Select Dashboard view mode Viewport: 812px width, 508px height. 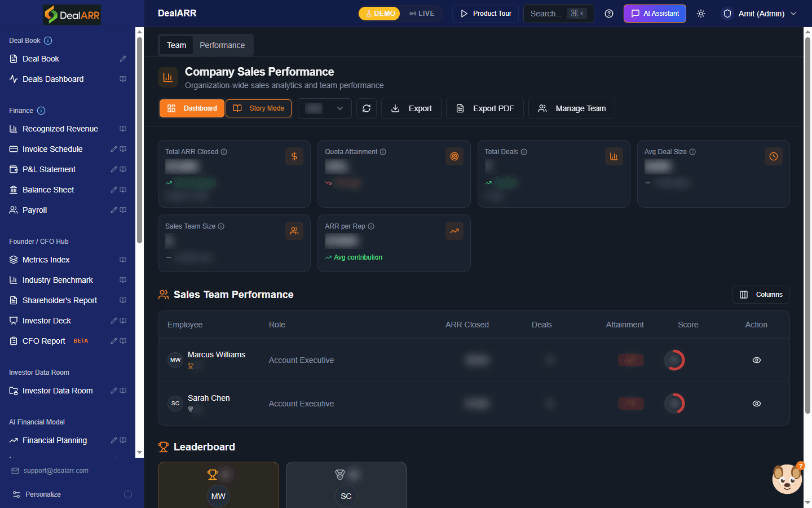coord(192,108)
